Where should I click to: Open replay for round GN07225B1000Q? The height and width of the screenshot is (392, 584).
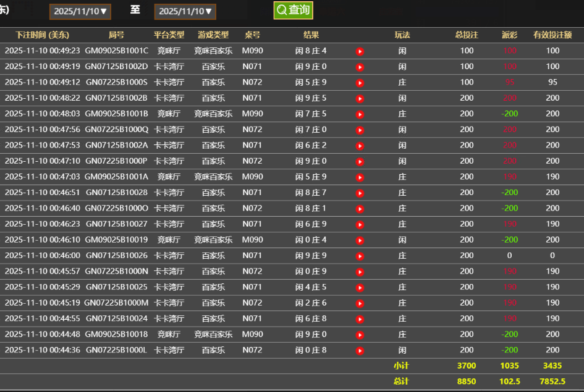[x=360, y=129]
